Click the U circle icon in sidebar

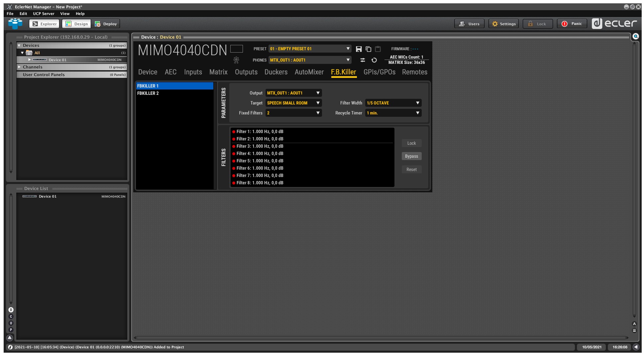(x=11, y=323)
